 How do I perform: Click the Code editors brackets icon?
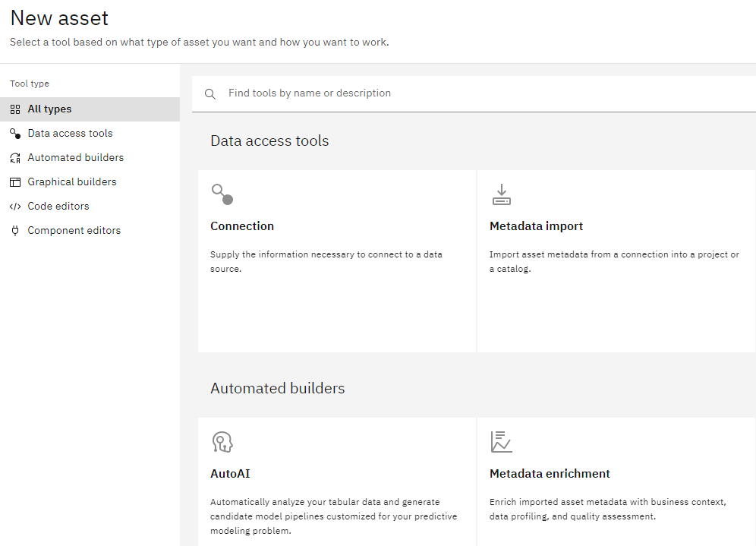pyautogui.click(x=14, y=207)
